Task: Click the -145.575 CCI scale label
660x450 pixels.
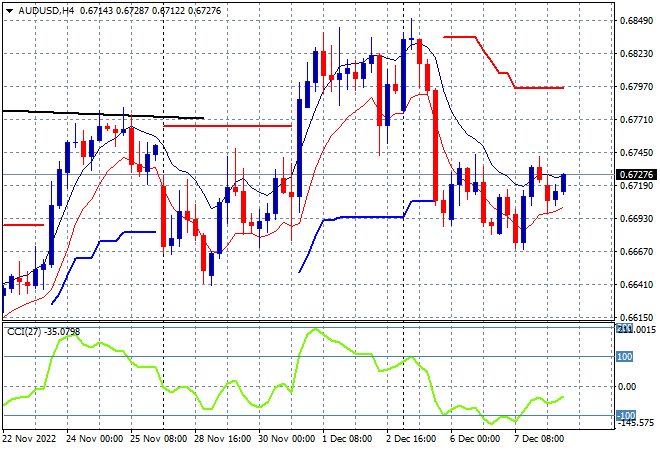Action: pyautogui.click(x=636, y=423)
